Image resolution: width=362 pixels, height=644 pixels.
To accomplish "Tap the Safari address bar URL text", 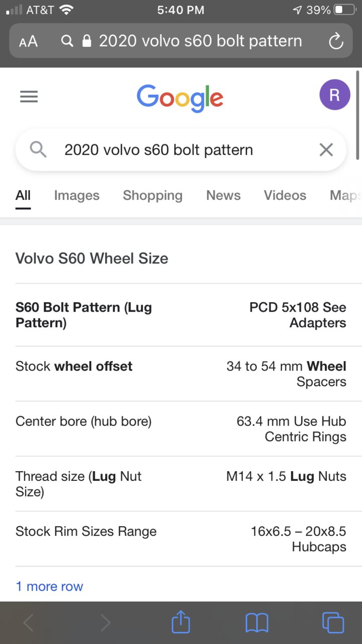I will [200, 41].
